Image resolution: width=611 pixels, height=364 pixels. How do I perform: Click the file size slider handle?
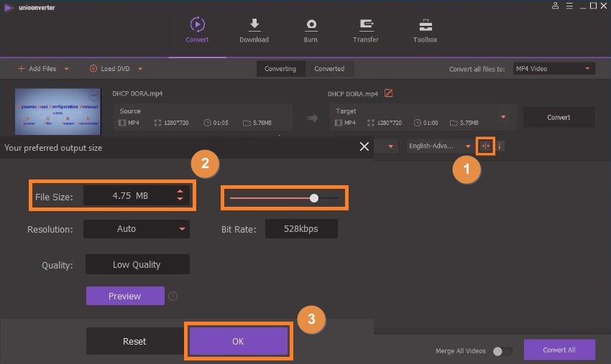[314, 197]
